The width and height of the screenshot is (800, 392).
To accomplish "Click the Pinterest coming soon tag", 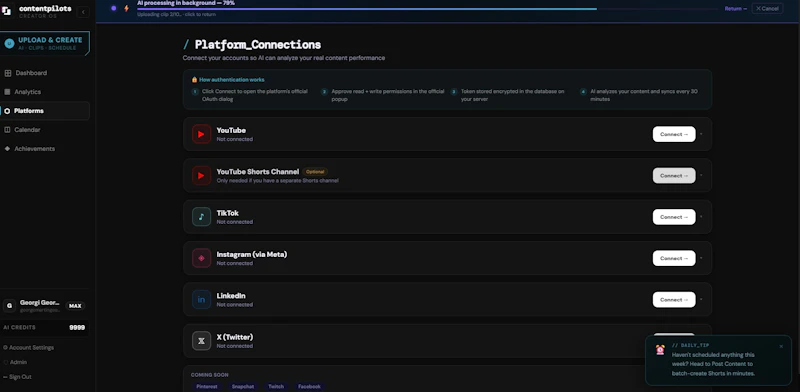I will tap(207, 387).
